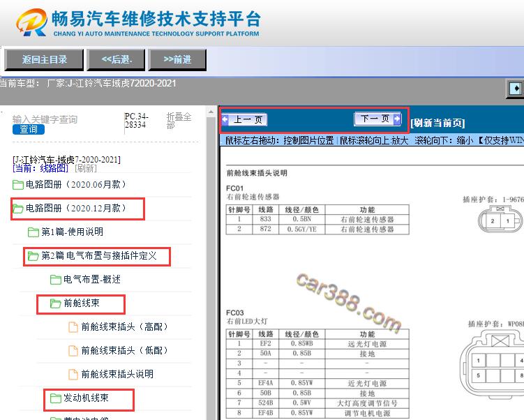Viewport: 524px width, 420px height.
Task: Focus the 输入关键字查询 search field
Action: pos(45,119)
